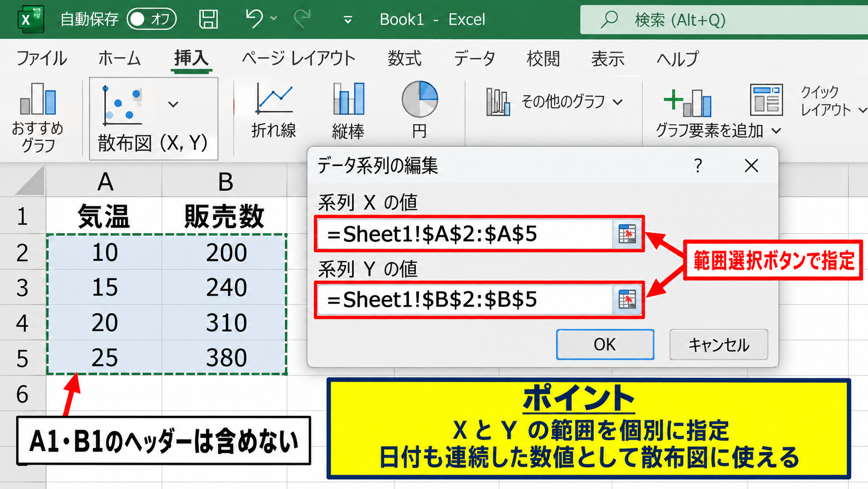This screenshot has height=489, width=868.
Task: Insert a 縦棒 column chart
Action: pyautogui.click(x=348, y=111)
